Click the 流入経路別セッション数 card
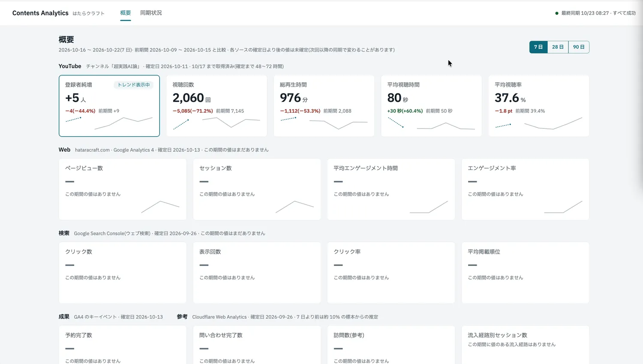643x364 pixels. coord(525,345)
